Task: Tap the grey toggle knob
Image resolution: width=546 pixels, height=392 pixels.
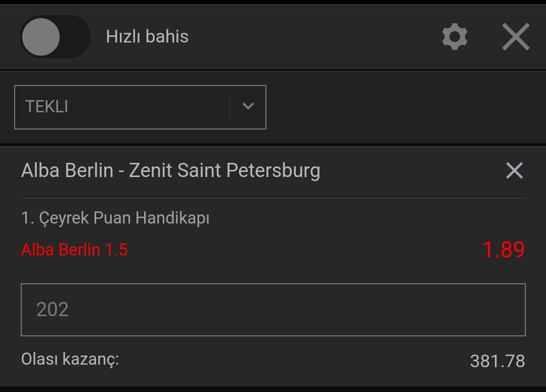Action: (x=41, y=36)
